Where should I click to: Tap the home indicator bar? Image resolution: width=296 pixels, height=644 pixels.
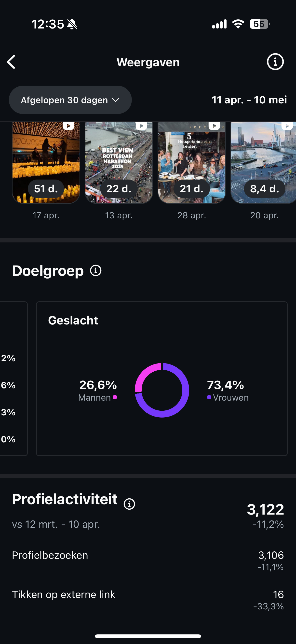pos(148,636)
